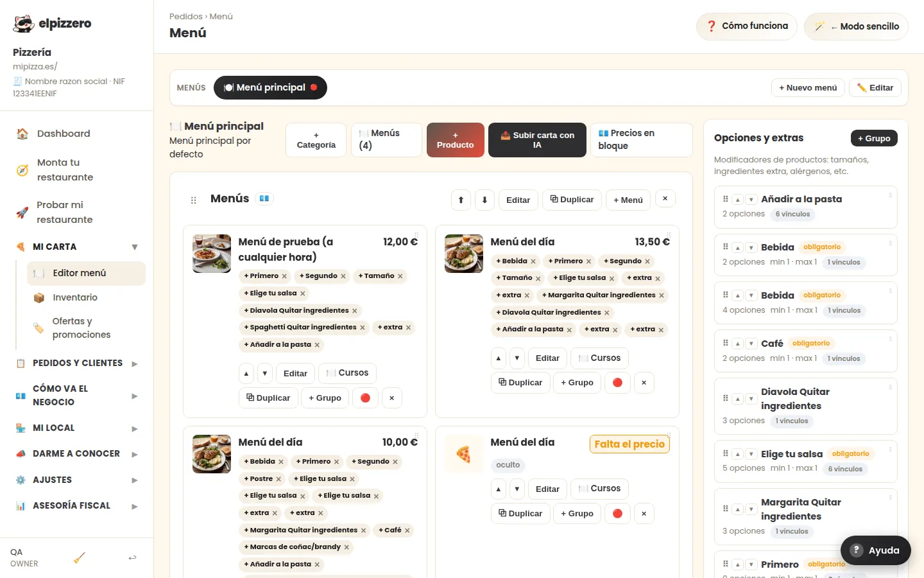924x578 pixels.
Task: Delete the Menú de prueba item via X
Action: click(x=391, y=398)
